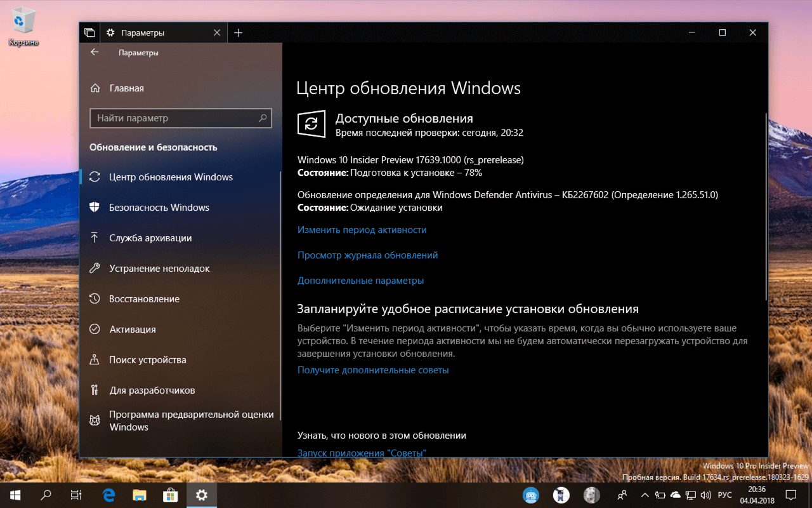
Task: Click the Windows 10 Insider Preview 17639.1000 line
Action: pos(410,159)
